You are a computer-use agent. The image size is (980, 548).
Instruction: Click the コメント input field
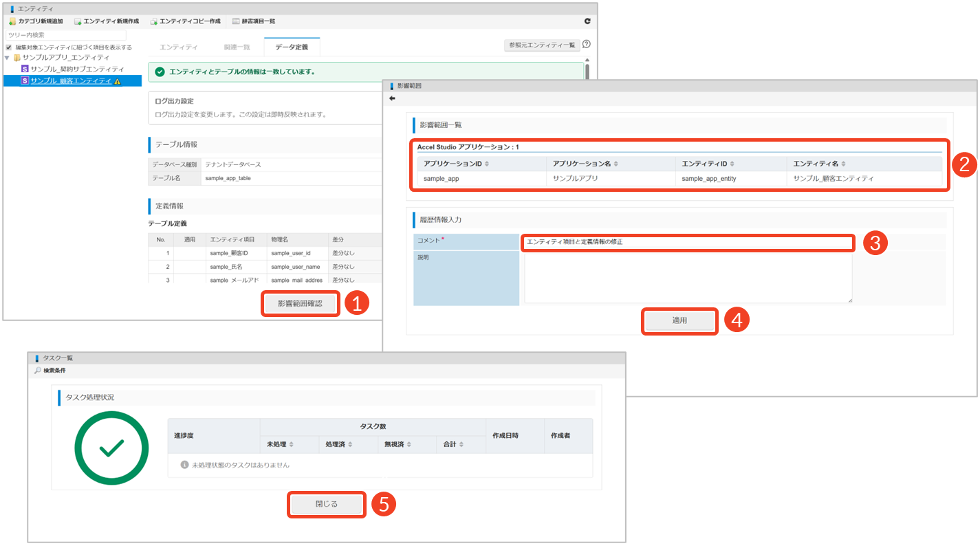tap(687, 242)
